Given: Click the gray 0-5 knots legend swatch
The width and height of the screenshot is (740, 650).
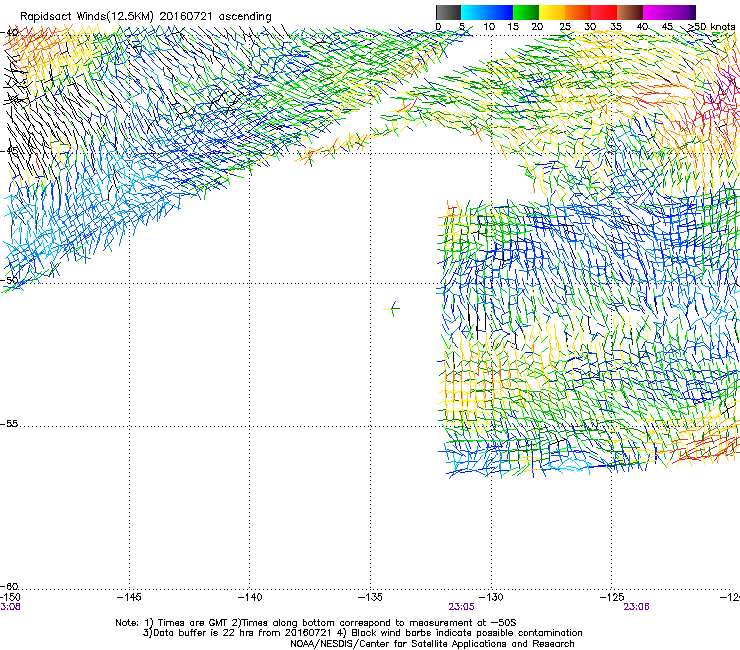Looking at the screenshot, I should click(448, 12).
